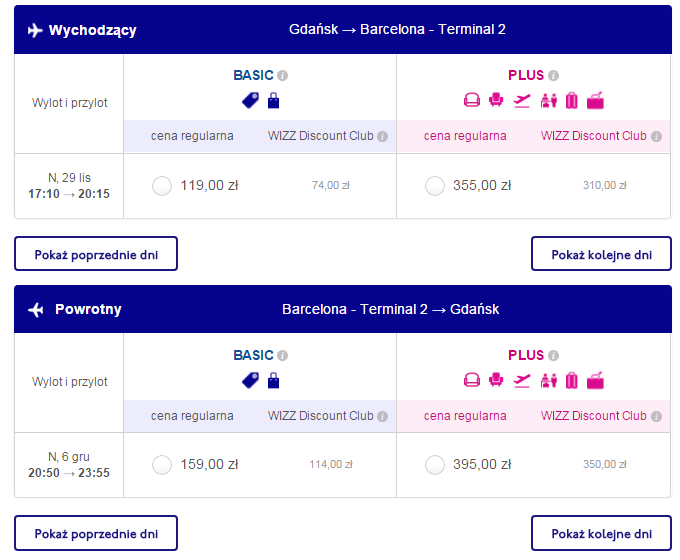Click info icon next to outbound BASIC
This screenshot has width=680, height=560.
pyautogui.click(x=282, y=76)
